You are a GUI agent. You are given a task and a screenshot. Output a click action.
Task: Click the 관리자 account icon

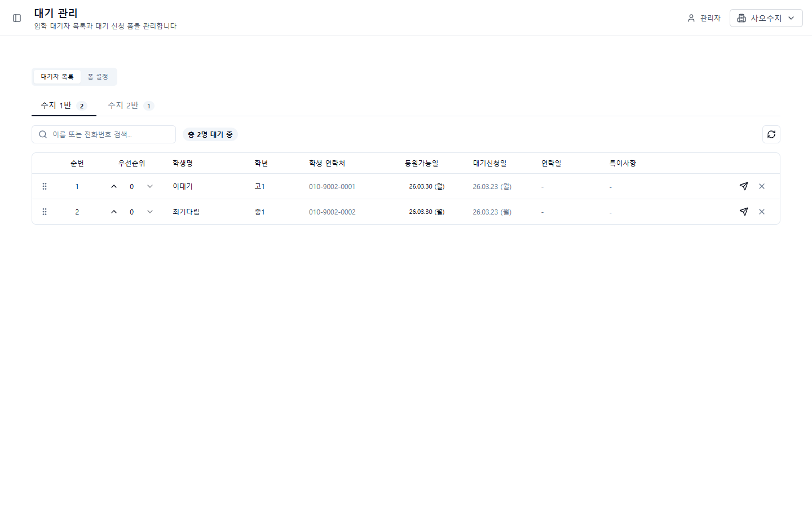[x=691, y=17]
